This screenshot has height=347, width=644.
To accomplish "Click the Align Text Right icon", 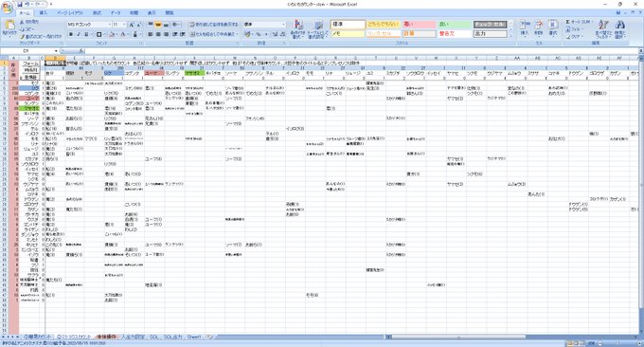I will [x=166, y=34].
